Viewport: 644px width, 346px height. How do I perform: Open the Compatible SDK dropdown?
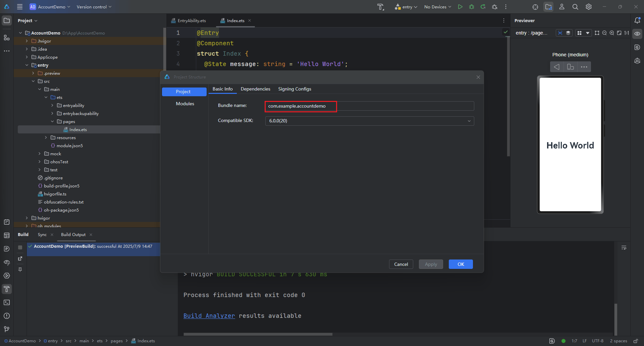tap(369, 121)
